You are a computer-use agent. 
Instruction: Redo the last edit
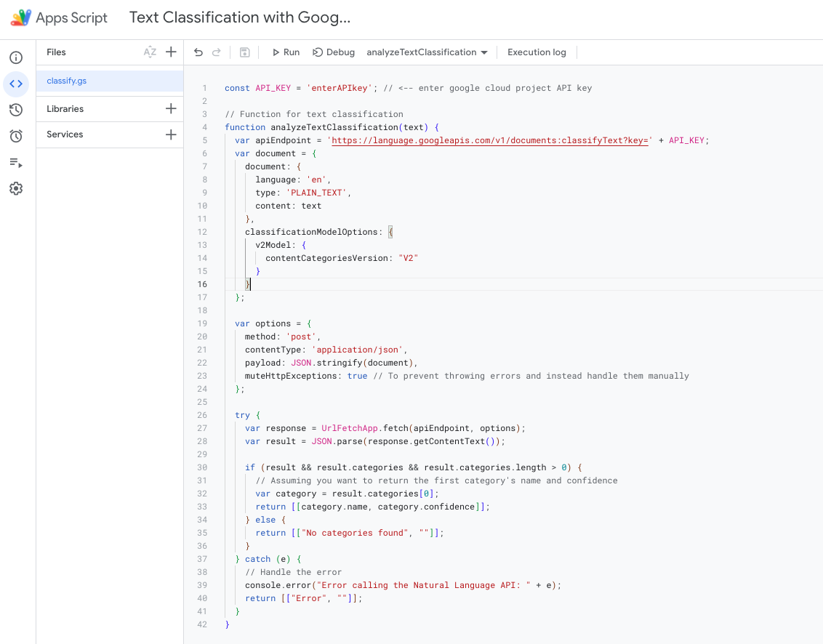click(216, 52)
